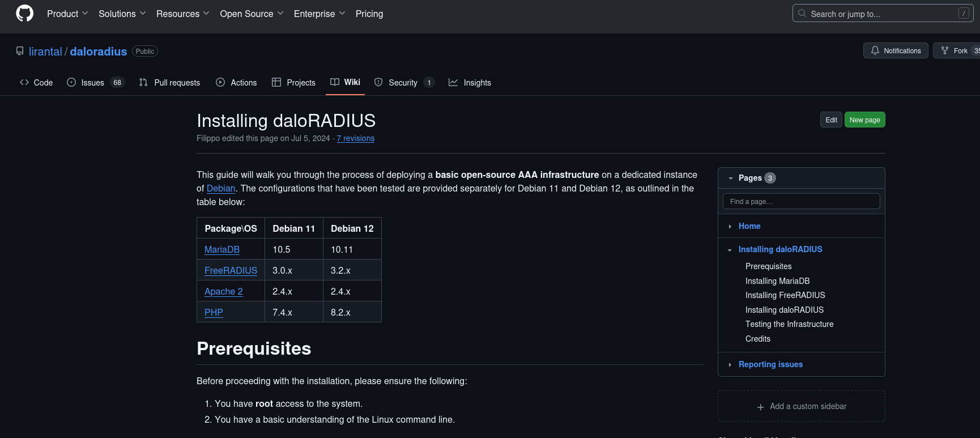Expand the Resources menu

(x=183, y=14)
